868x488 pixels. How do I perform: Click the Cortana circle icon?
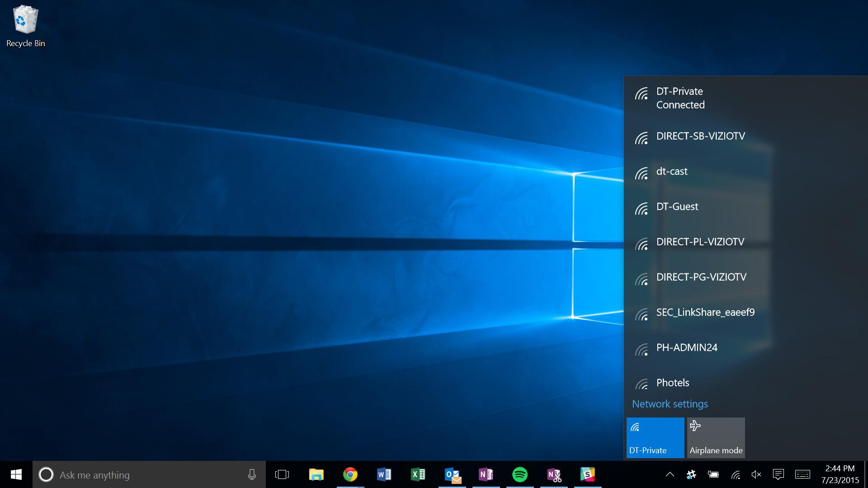click(46, 474)
